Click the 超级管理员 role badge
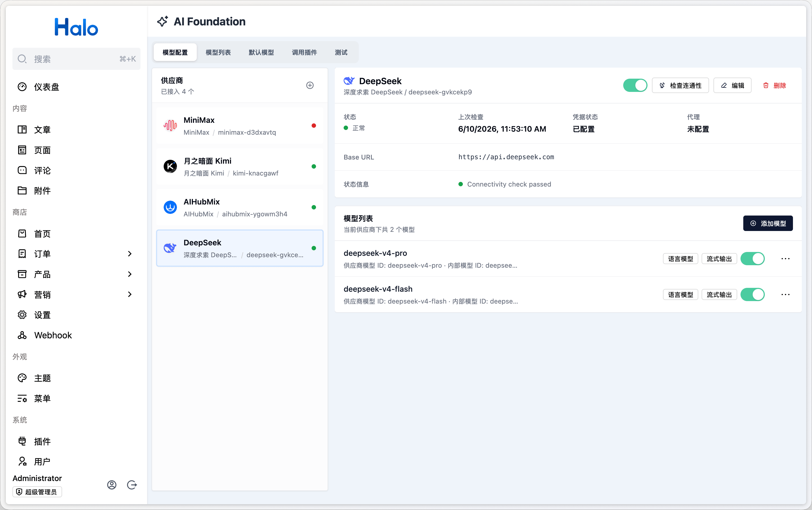This screenshot has width=812, height=510. pos(37,492)
